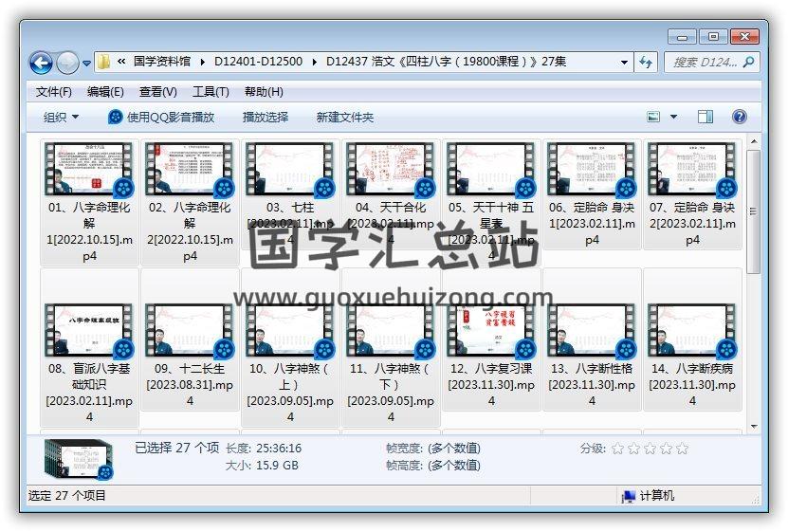Expand the arrow after 国学资料馆 breadcrumb

[203, 62]
